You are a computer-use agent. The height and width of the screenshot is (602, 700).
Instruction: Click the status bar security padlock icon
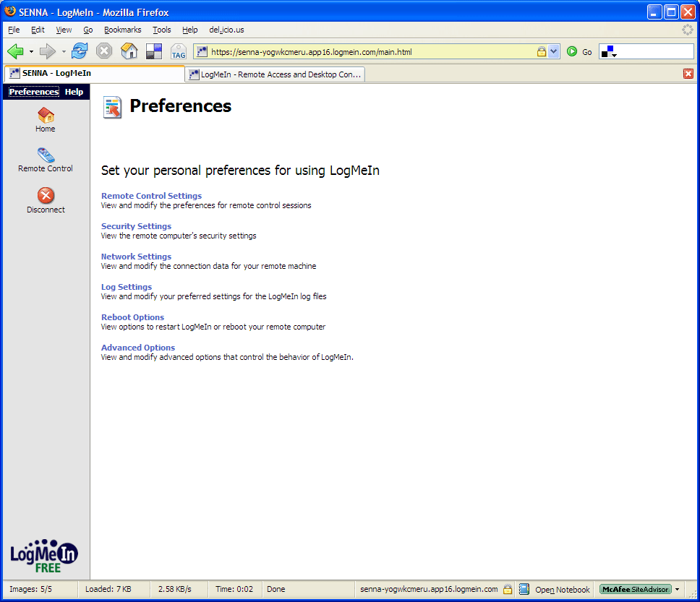pos(508,589)
